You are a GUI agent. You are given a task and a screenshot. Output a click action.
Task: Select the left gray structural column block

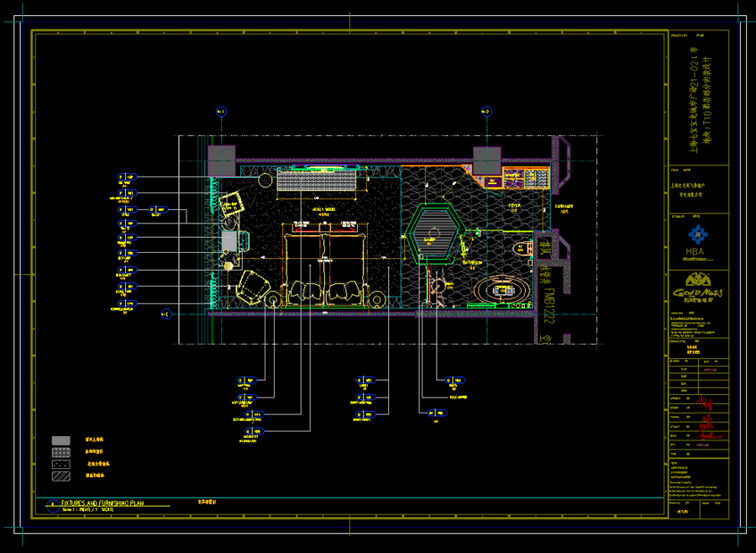click(x=221, y=161)
